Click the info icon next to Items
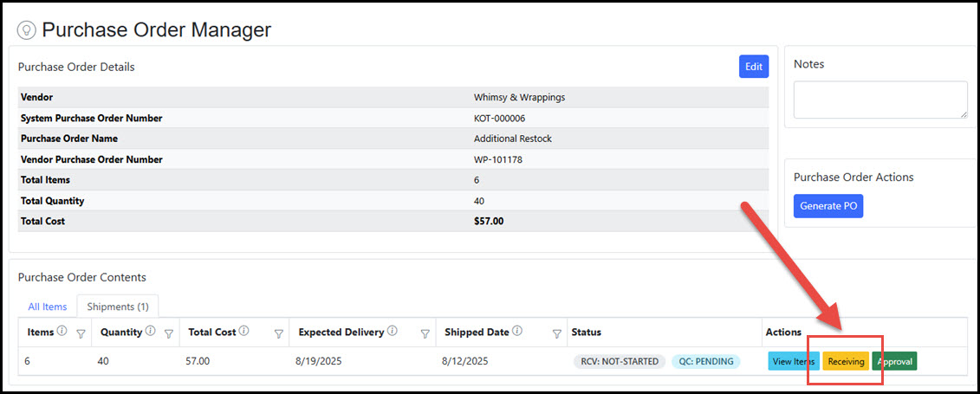Viewport: 980px width, 394px height. (62, 332)
